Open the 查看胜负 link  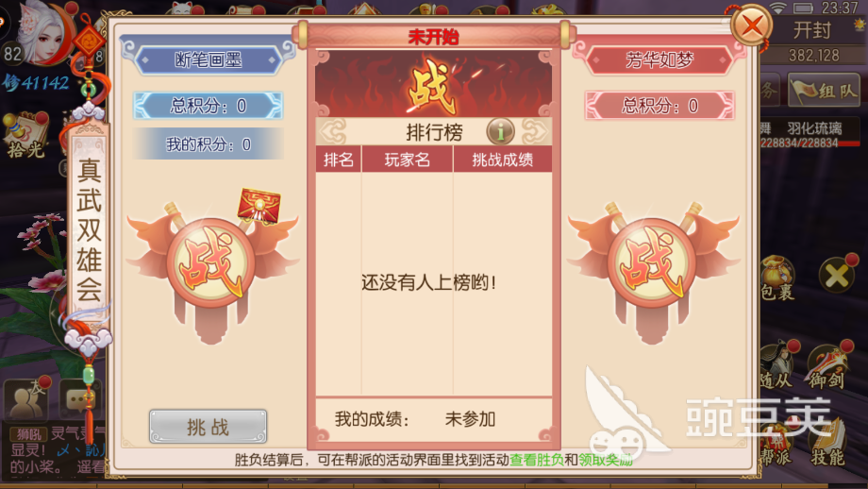(x=537, y=460)
